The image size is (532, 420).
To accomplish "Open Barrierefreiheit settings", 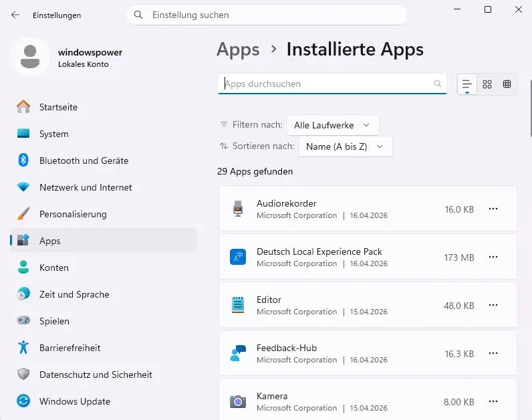I will pos(104,348).
